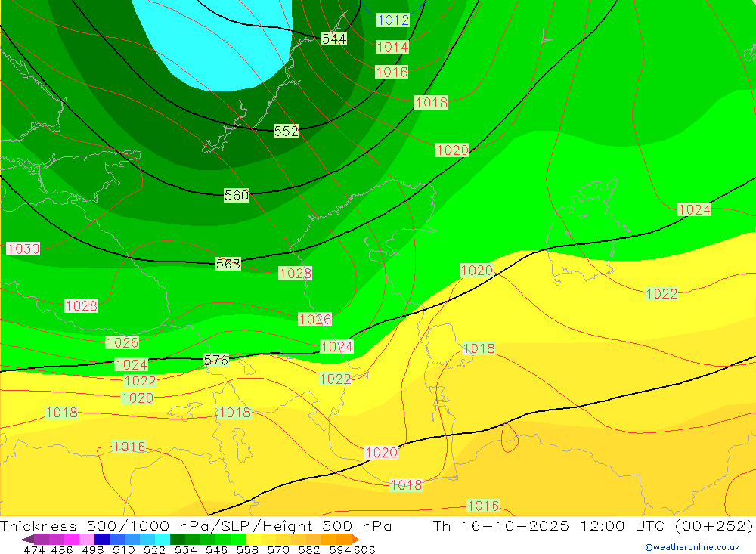Click the 594 legend scale value
This screenshot has height=554, width=756.
(x=340, y=549)
